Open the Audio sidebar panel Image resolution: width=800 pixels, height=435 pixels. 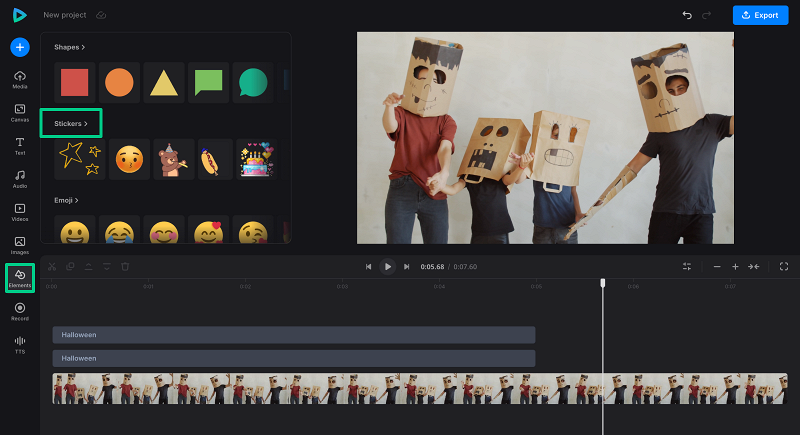tap(20, 180)
